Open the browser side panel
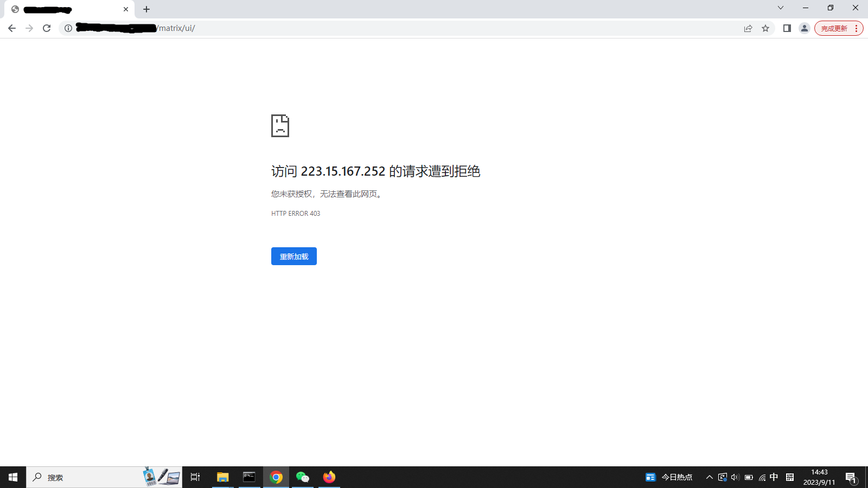The width and height of the screenshot is (868, 488). (787, 28)
